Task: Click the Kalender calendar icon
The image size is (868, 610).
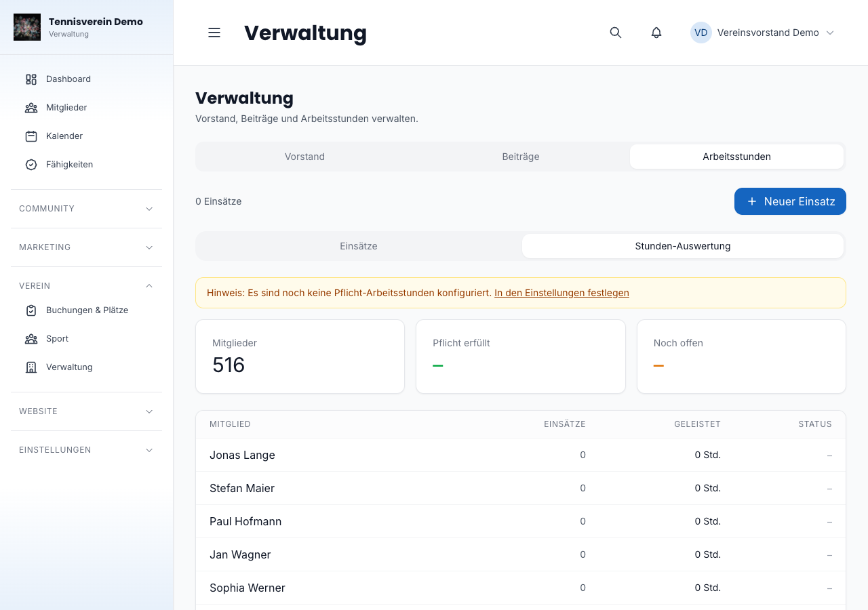Action: pyautogui.click(x=31, y=136)
